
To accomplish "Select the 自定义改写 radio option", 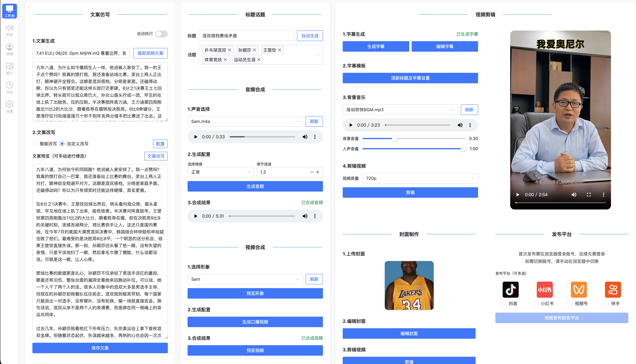I will 62,144.
